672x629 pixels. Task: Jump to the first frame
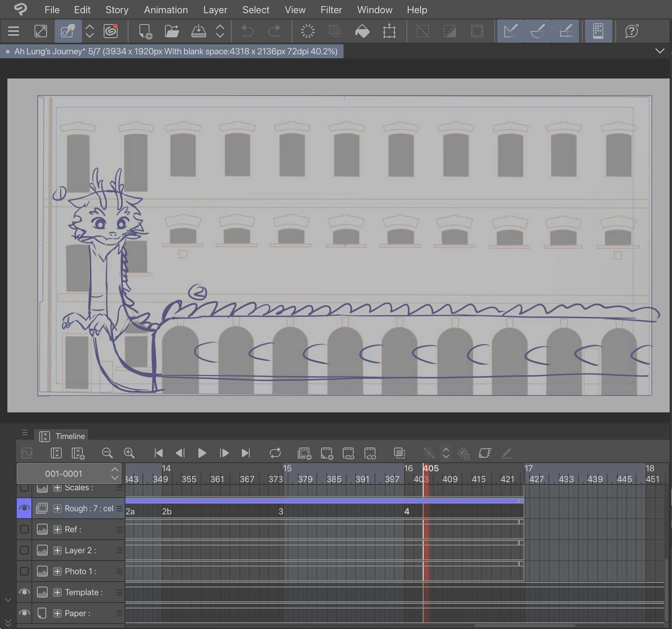pyautogui.click(x=158, y=453)
